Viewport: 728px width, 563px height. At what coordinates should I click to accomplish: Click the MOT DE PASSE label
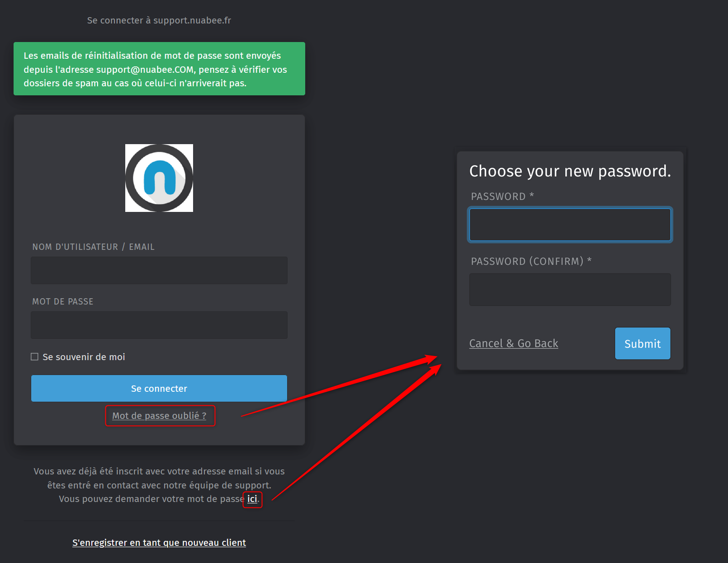pyautogui.click(x=63, y=301)
